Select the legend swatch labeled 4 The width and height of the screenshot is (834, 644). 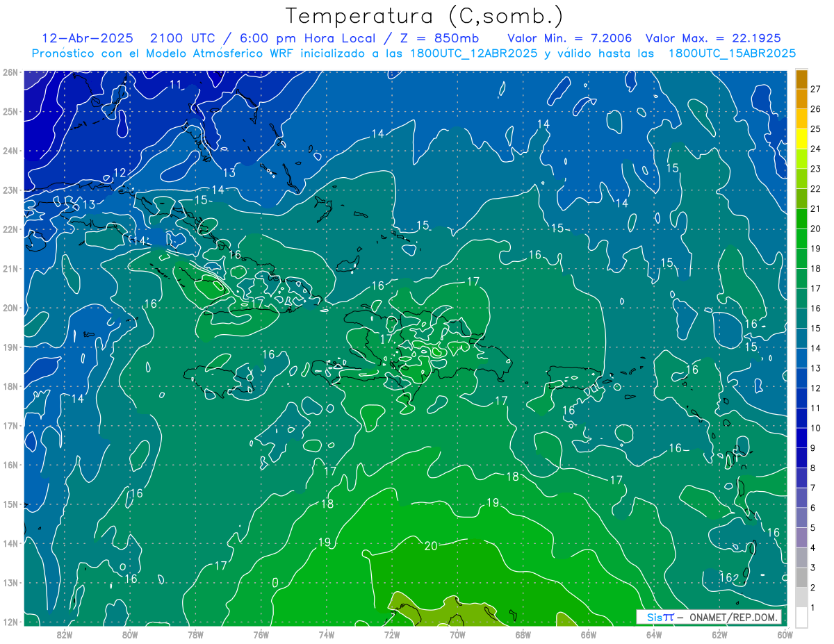pos(801,537)
